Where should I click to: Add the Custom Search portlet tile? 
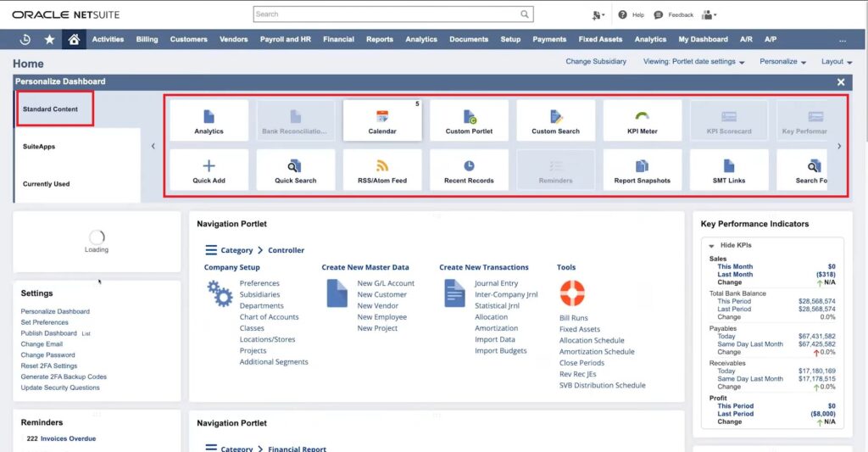pos(555,120)
